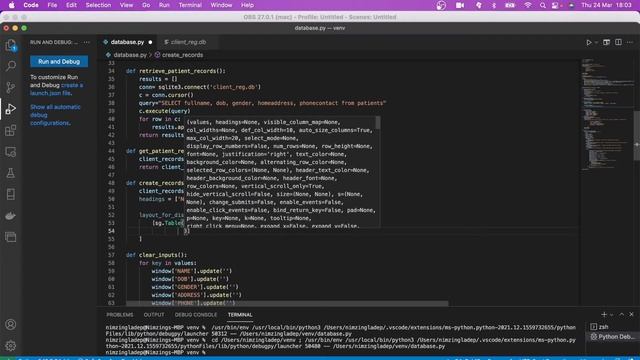Click the SELECT query string on line 38
This screenshot has height=360, width=640.
tap(272, 103)
